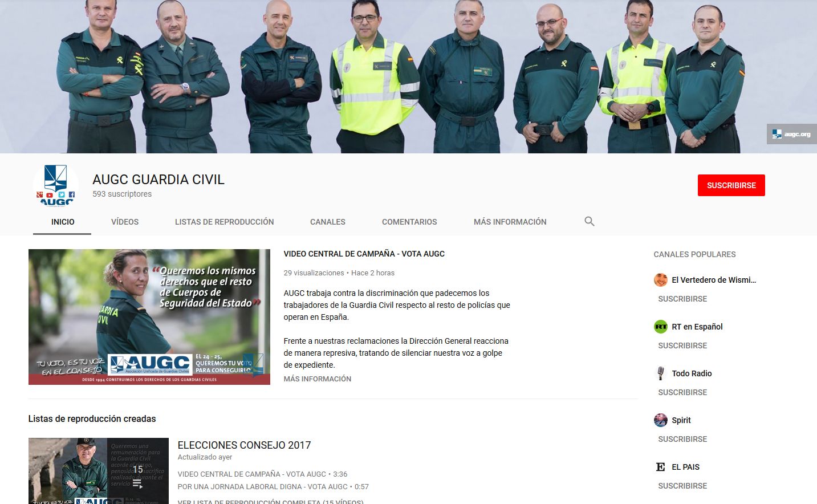817x504 pixels.
Task: Click the RT en Español channel icon
Action: (x=660, y=326)
